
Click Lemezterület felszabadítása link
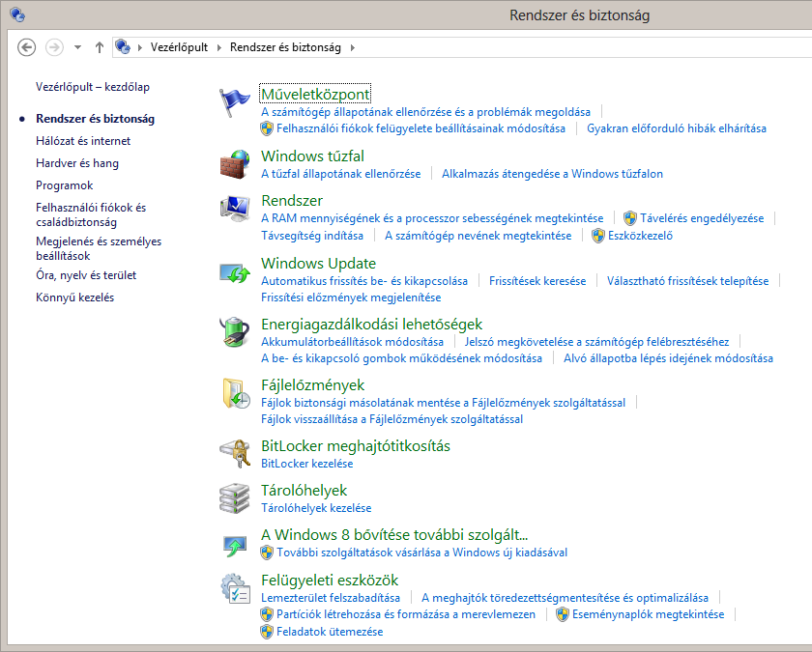(x=331, y=598)
